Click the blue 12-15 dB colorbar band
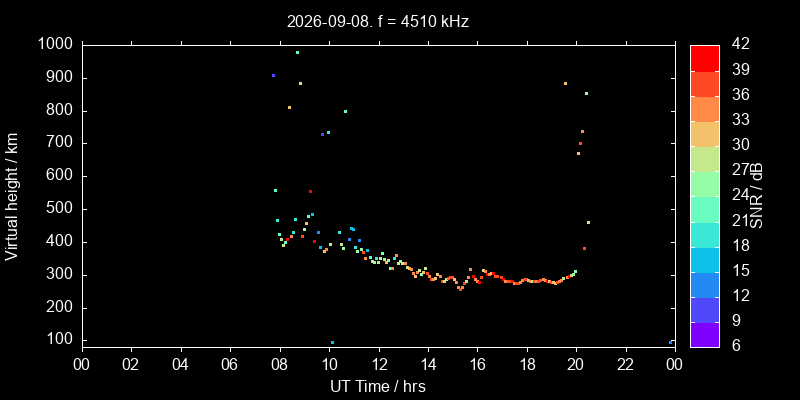 tap(705, 284)
